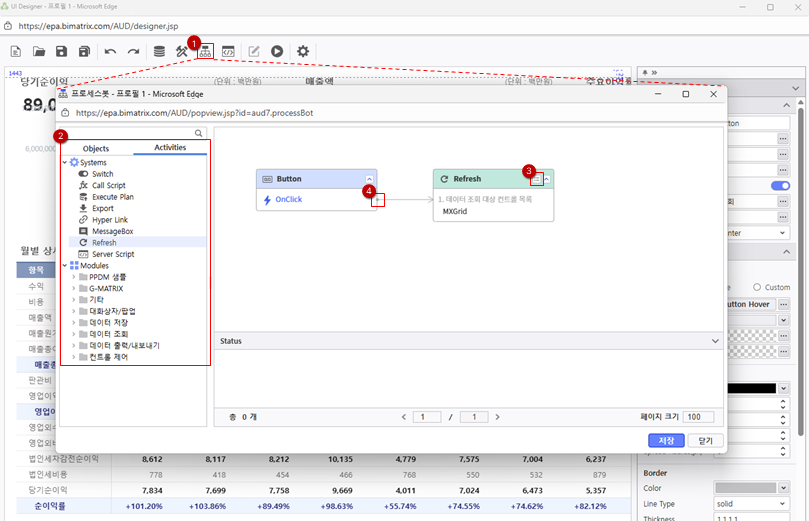The width and height of the screenshot is (809, 521).
Task: Open the Process Bot toolbar icon
Action: tap(205, 51)
